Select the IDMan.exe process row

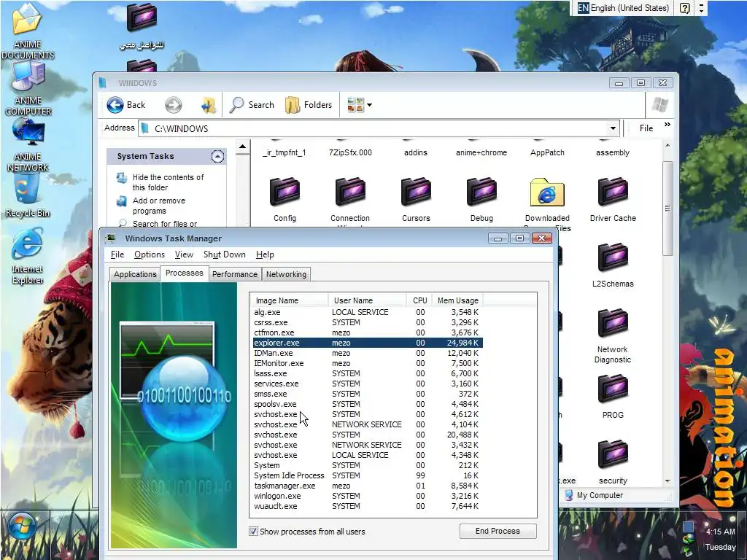click(368, 353)
